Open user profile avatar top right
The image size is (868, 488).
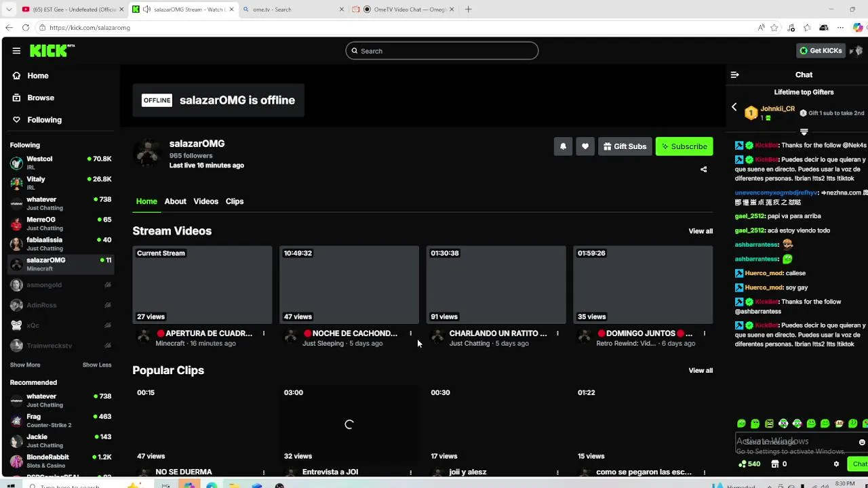[x=857, y=51]
